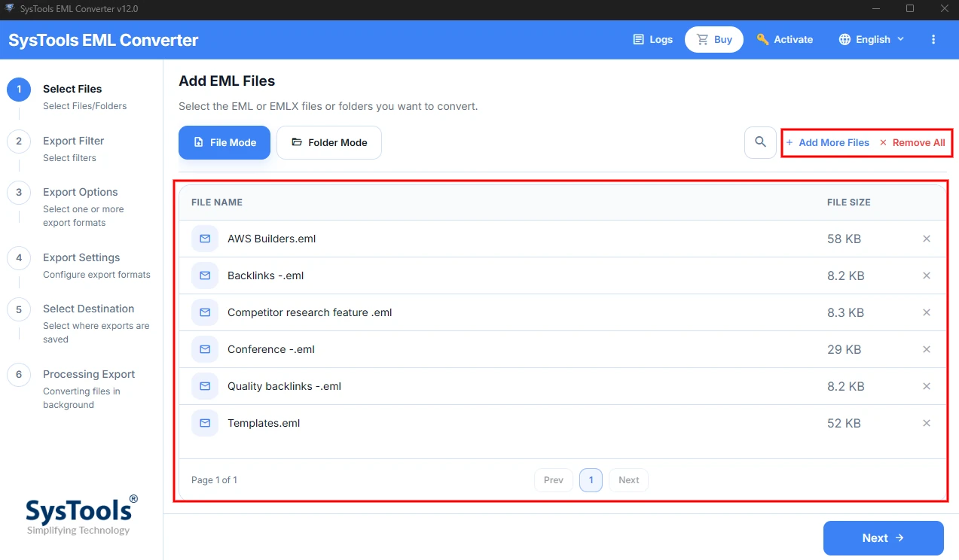Remove Backlinks -.eml from list
Image resolution: width=959 pixels, height=560 pixels.
coord(927,275)
